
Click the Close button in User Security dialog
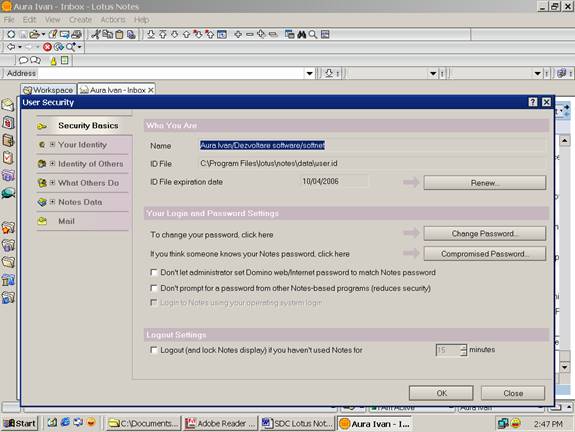point(513,393)
